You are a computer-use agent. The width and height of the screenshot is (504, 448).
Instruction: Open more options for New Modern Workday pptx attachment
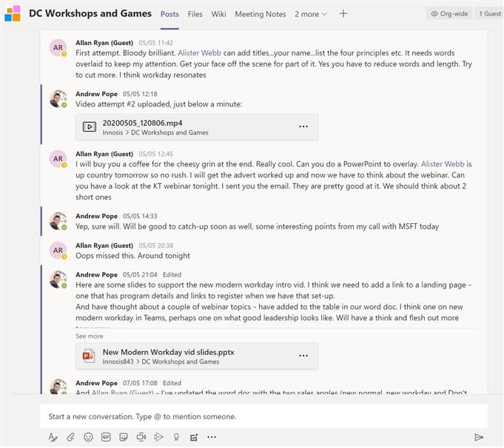[x=303, y=356]
